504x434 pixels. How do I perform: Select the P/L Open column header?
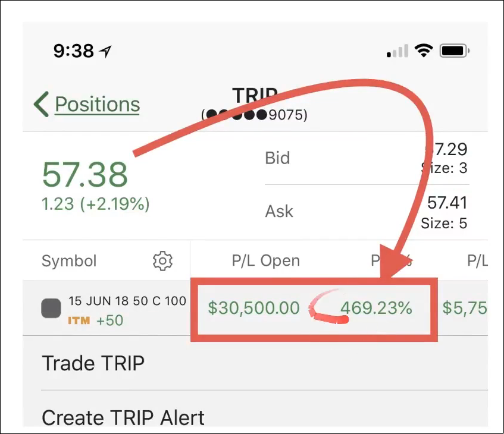pyautogui.click(x=266, y=260)
